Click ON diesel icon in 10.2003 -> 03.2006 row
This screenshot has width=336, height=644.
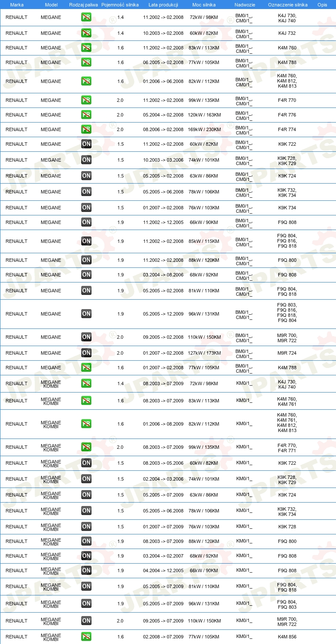pyautogui.click(x=86, y=160)
